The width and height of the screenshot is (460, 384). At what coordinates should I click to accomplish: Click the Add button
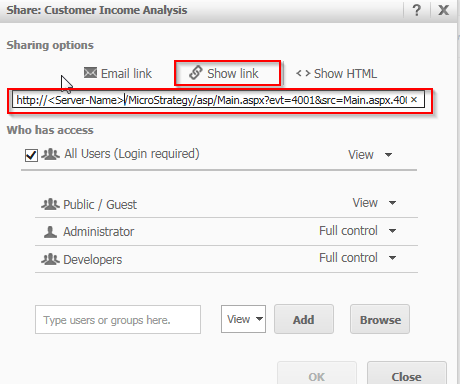point(304,319)
